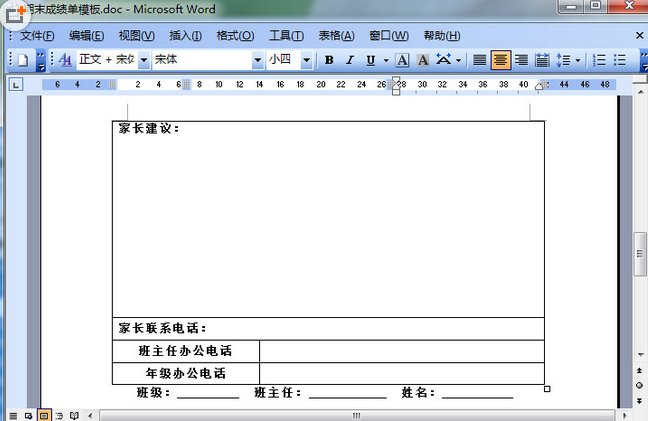This screenshot has width=648, height=421.
Task: Toggle Italic formatting
Action: coord(350,60)
